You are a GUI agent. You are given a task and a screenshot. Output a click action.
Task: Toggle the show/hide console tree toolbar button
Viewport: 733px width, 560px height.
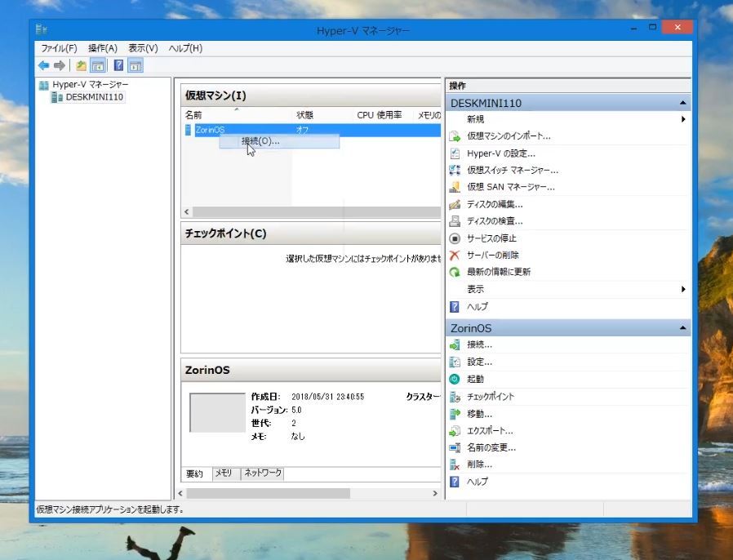pyautogui.click(x=98, y=66)
